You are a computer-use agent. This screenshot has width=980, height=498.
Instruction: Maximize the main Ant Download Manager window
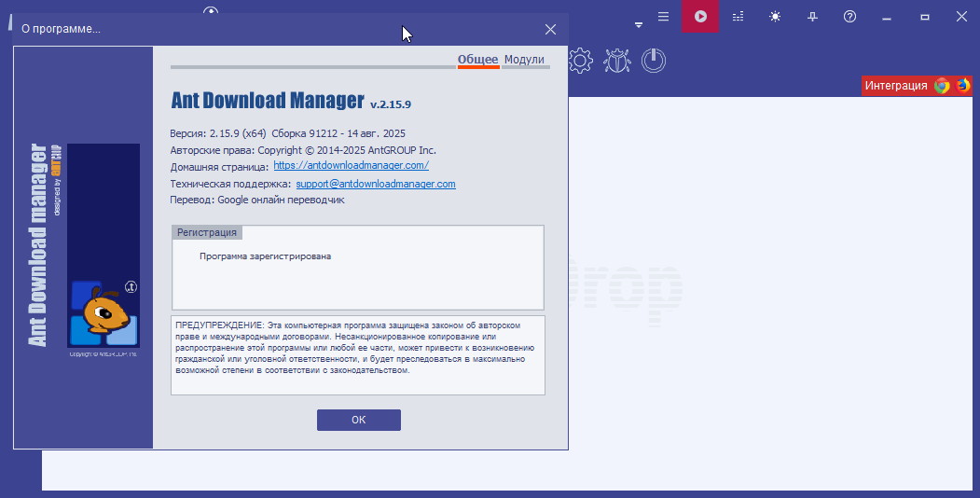pos(924,17)
